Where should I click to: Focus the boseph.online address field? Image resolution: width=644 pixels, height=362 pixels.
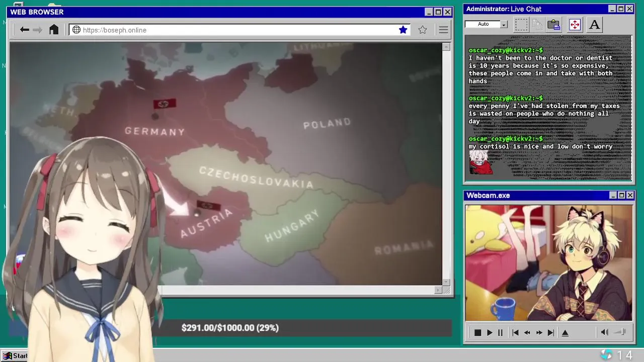(239, 30)
